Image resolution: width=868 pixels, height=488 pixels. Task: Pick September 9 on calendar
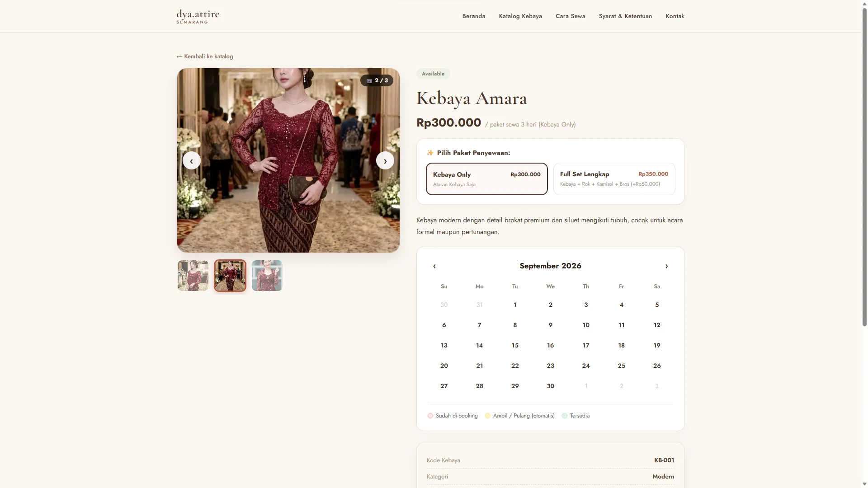coord(550,325)
